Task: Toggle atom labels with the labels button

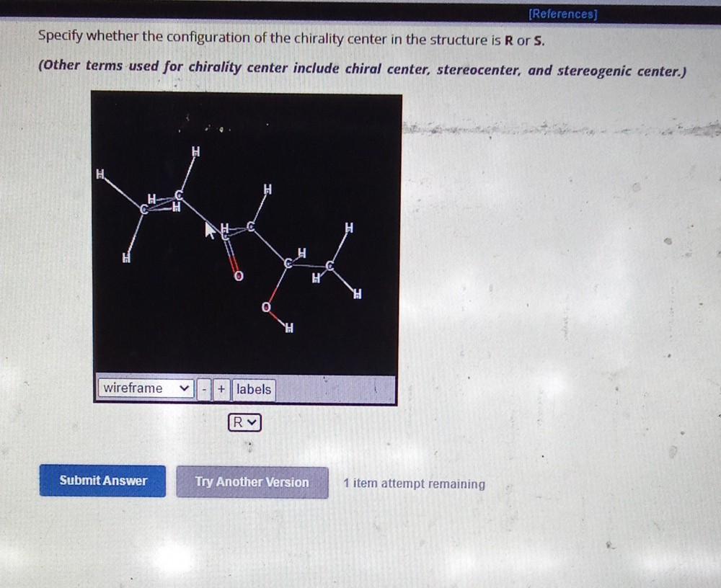Action: (254, 389)
